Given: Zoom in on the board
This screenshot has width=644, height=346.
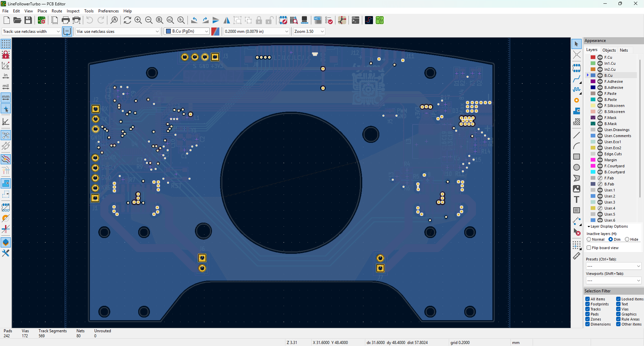Looking at the screenshot, I should click(138, 20).
